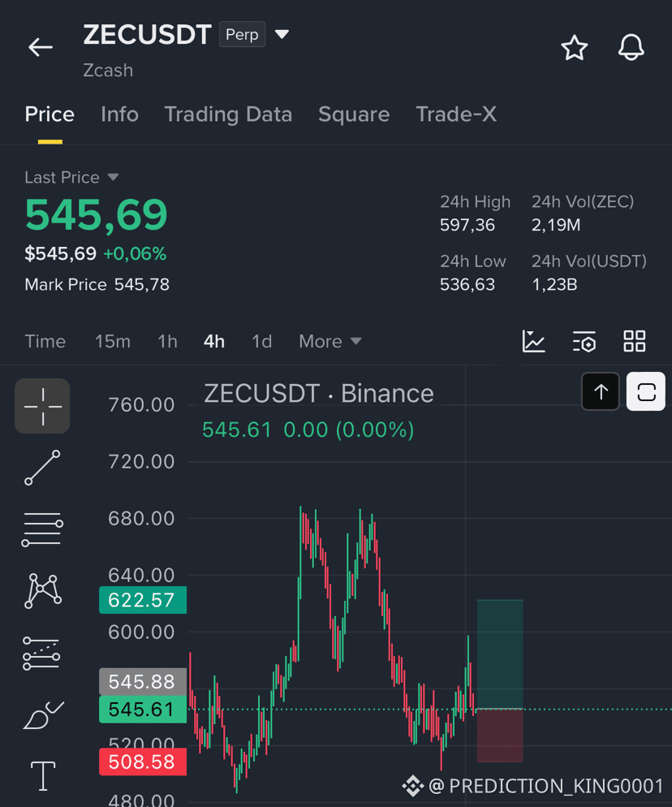This screenshot has height=807, width=672.
Task: Click the 622.57 take-profit price label
Action: click(143, 600)
